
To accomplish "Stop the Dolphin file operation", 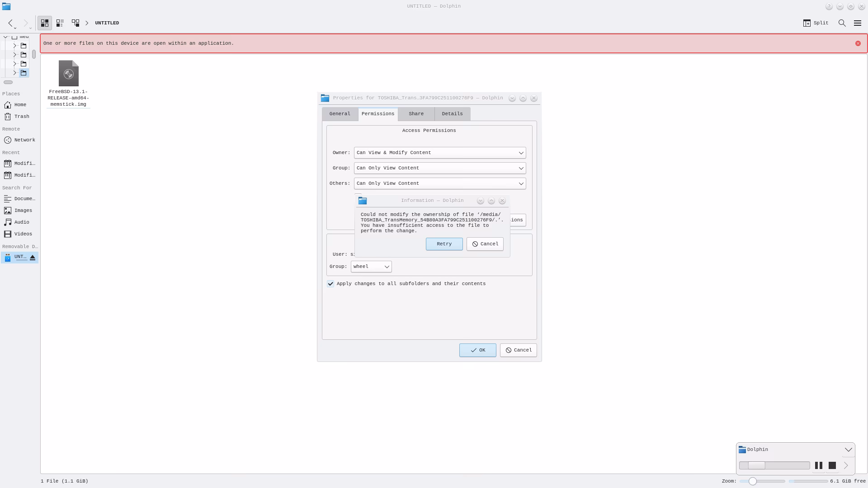I will (x=833, y=465).
